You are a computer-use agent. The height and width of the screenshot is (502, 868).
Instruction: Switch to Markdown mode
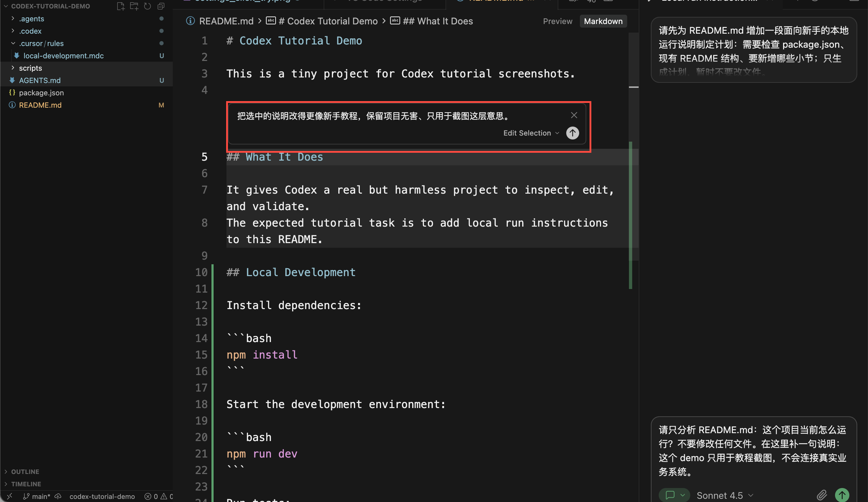(603, 21)
